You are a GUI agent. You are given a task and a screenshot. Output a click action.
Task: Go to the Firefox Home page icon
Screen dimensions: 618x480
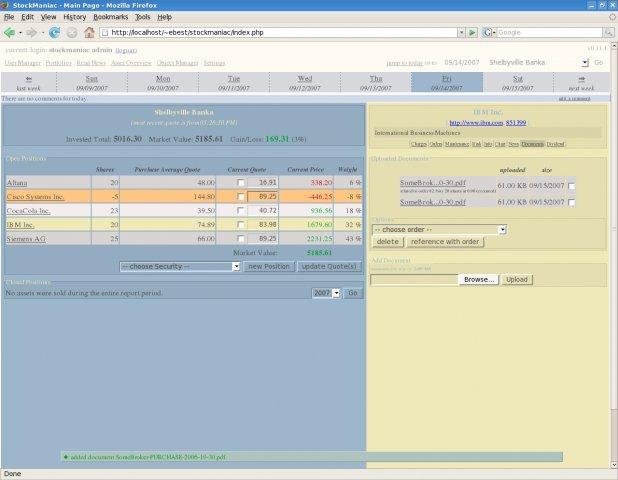89,33
